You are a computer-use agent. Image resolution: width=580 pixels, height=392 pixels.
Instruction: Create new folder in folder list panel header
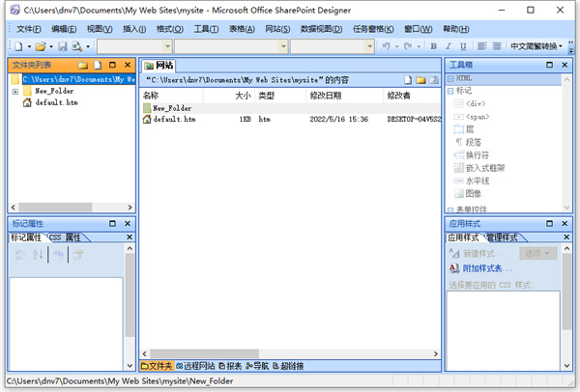pyautogui.click(x=83, y=65)
